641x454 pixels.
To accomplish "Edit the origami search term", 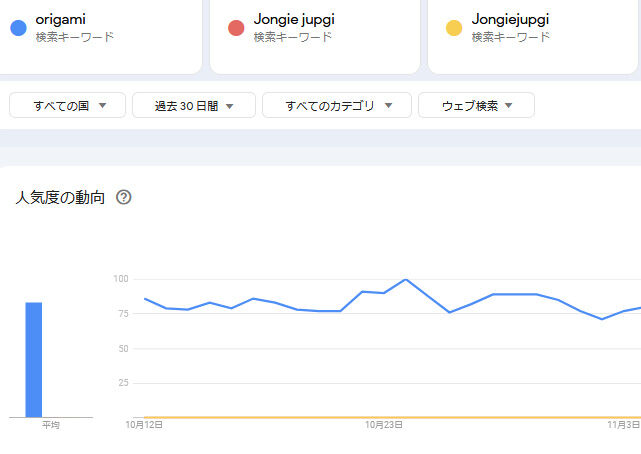I will click(60, 19).
